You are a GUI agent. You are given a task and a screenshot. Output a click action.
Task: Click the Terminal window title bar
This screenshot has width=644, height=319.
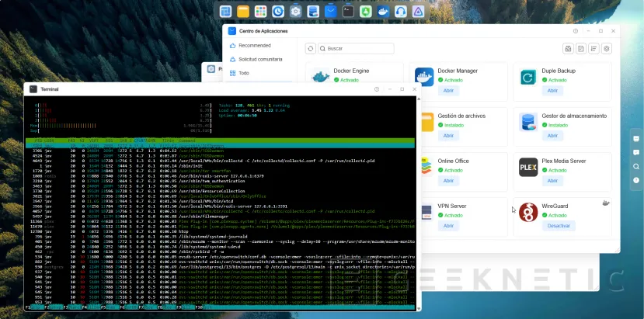[194, 89]
